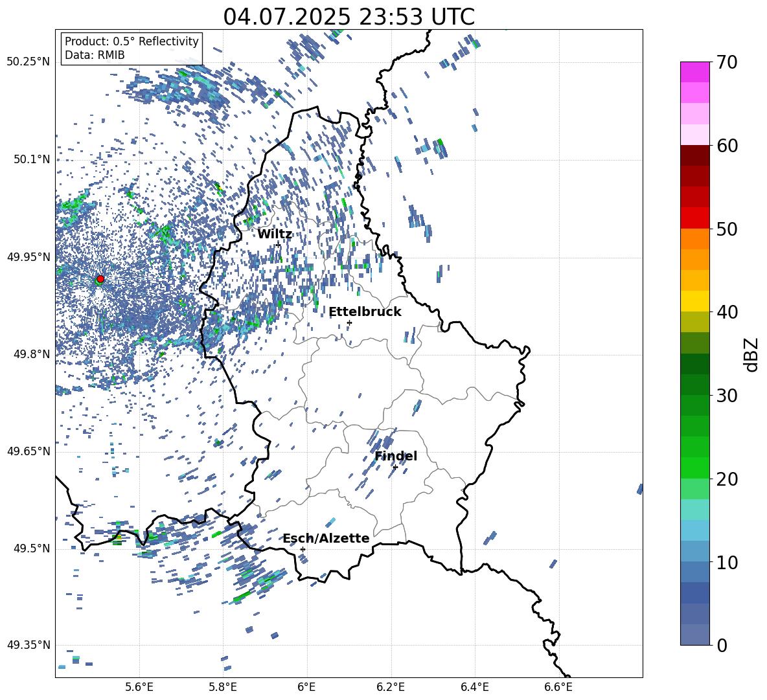Click the Wiltz city label
Image resolution: width=767 pixels, height=700 pixels.
coord(275,234)
